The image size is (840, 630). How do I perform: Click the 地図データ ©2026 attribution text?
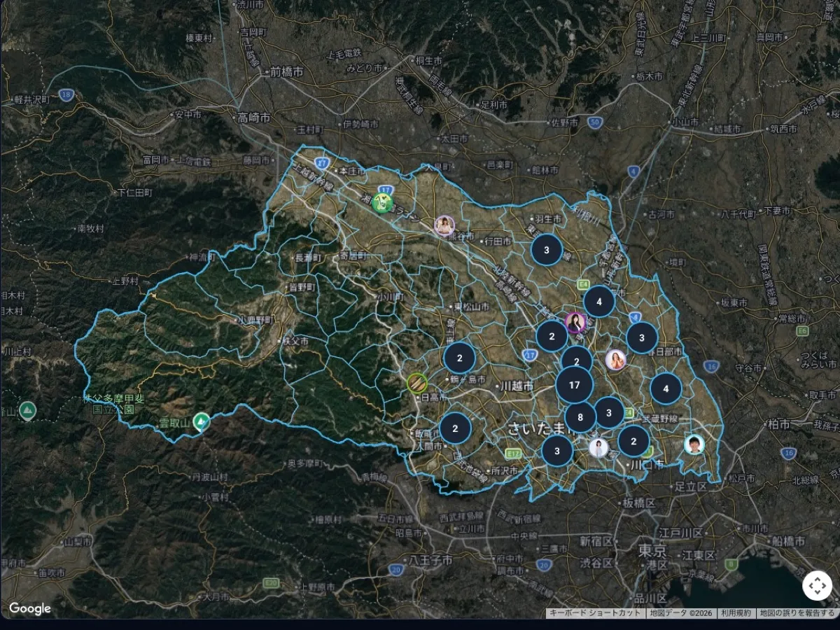coord(681,613)
